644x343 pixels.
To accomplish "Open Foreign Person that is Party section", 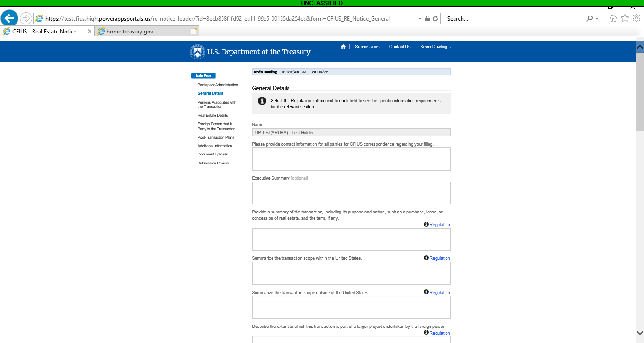I will pyautogui.click(x=216, y=127).
